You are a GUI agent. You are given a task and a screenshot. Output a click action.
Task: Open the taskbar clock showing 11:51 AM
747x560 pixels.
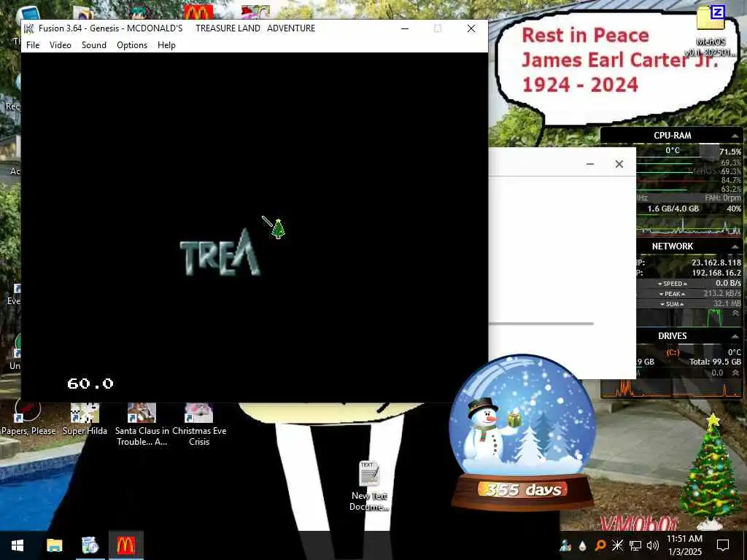coord(684,545)
